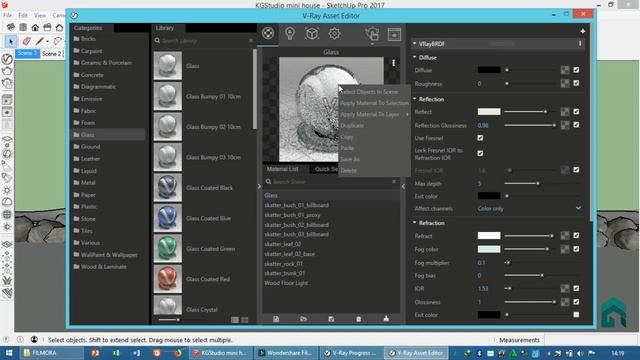The image size is (640, 360).
Task: Clear the Search Library field with X
Action: 251,40
